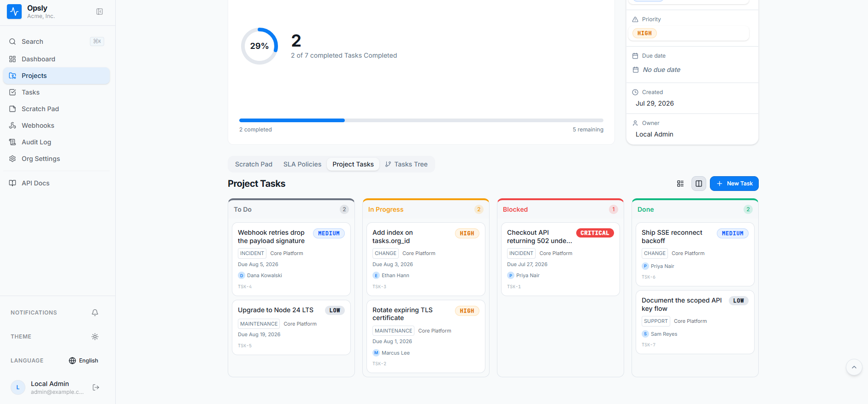This screenshot has height=404, width=868.
Task: Open Org Settings in the sidebar
Action: [56, 159]
